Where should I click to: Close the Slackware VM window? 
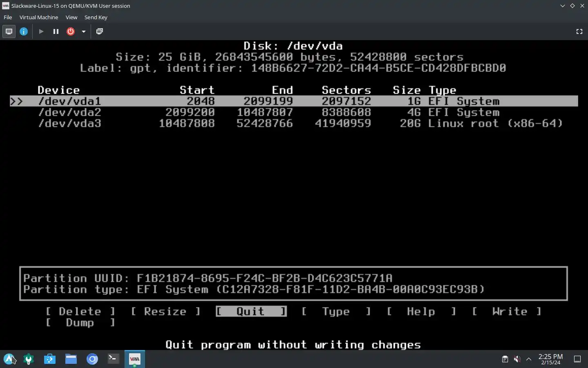coord(582,6)
